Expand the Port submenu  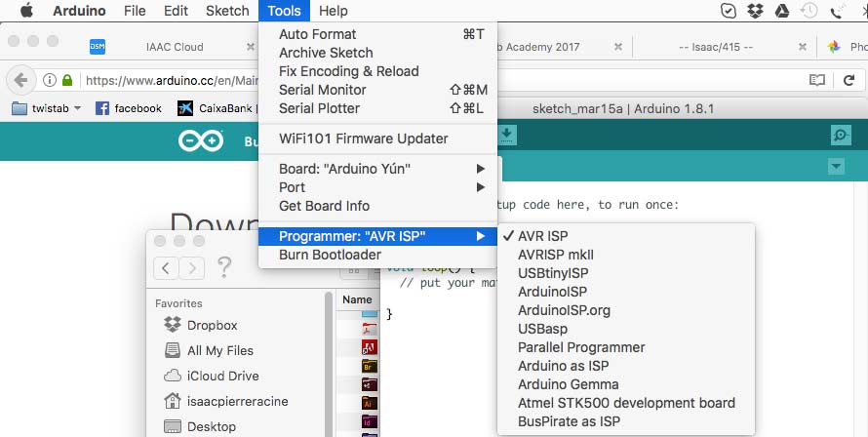click(378, 187)
